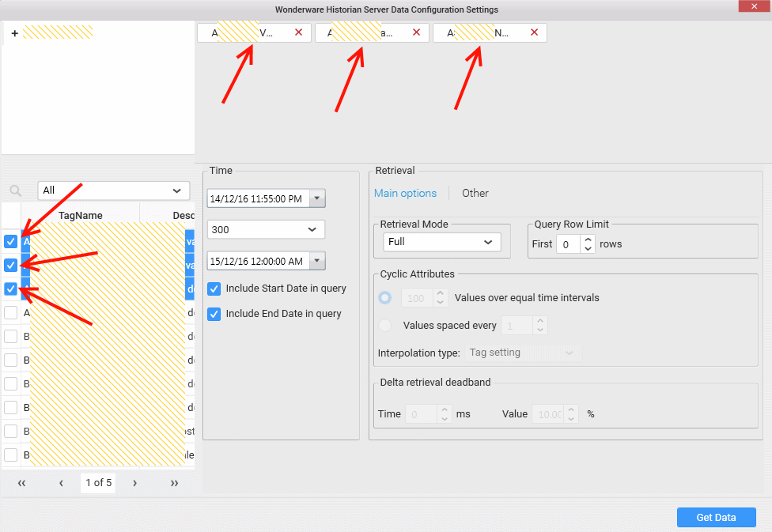Click the "Values spaced every" interval field
Screen dimensions: 772x532
click(517, 326)
